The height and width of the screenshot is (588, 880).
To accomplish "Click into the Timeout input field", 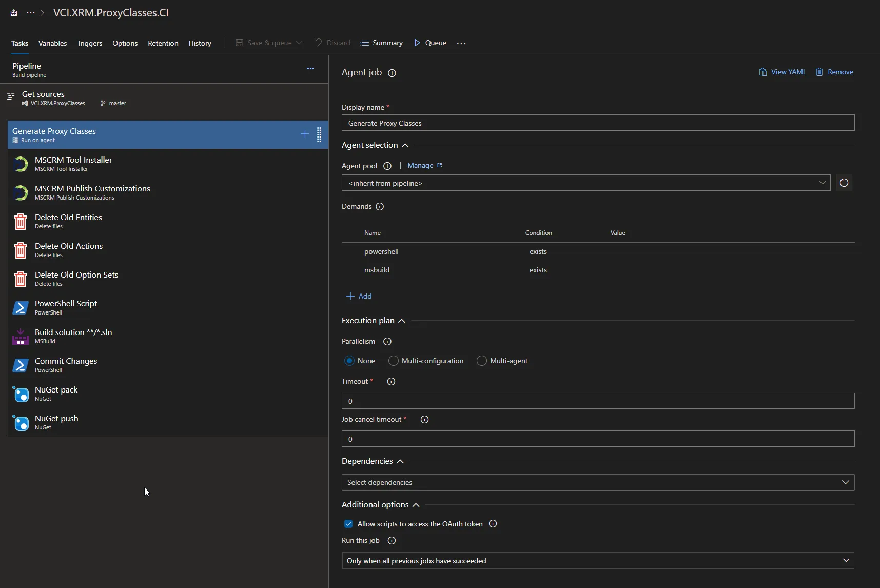I will click(x=598, y=401).
